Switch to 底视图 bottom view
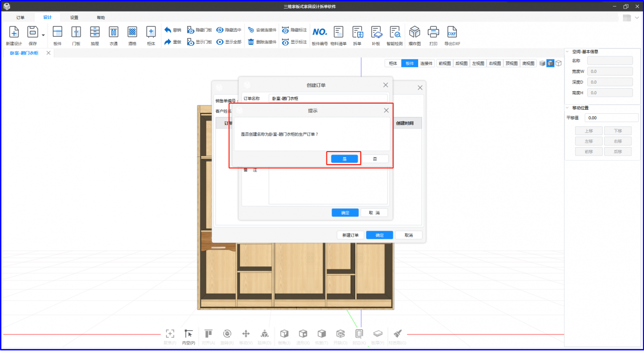The image size is (644, 351). 528,63
